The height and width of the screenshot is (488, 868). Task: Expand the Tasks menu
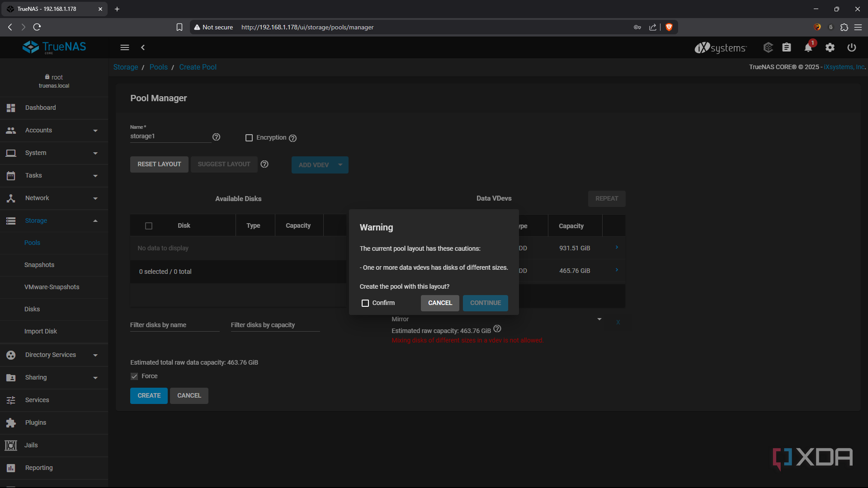tap(54, 176)
